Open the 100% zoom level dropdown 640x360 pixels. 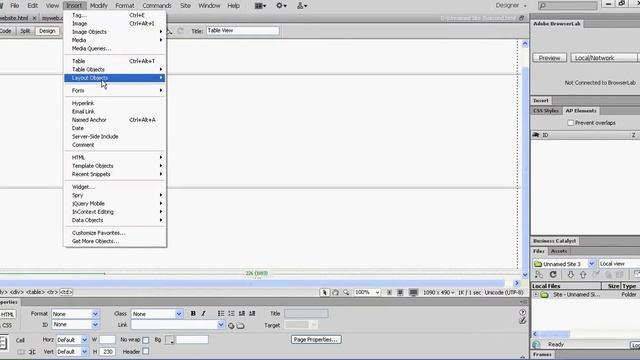(367, 292)
